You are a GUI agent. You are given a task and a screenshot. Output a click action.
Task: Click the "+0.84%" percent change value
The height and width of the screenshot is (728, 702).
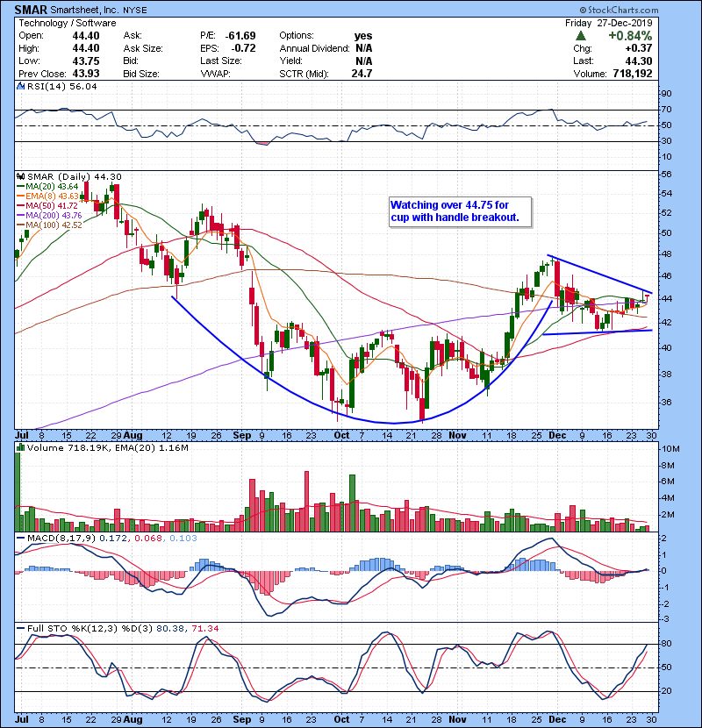[630, 36]
